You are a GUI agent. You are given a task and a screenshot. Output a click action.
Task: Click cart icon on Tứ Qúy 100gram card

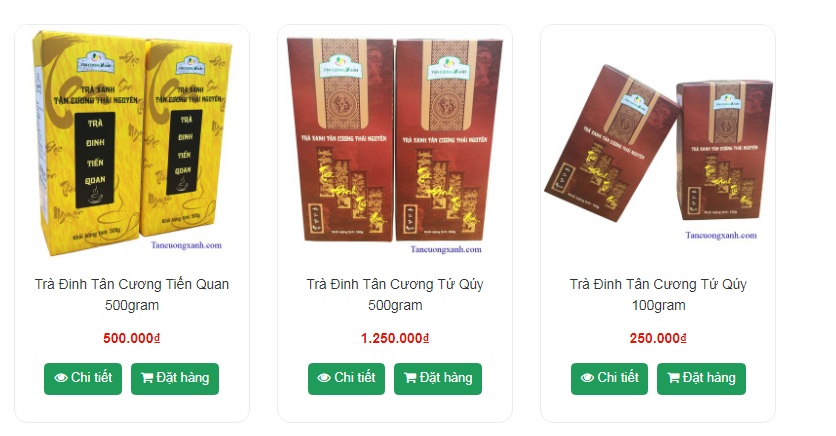673,378
